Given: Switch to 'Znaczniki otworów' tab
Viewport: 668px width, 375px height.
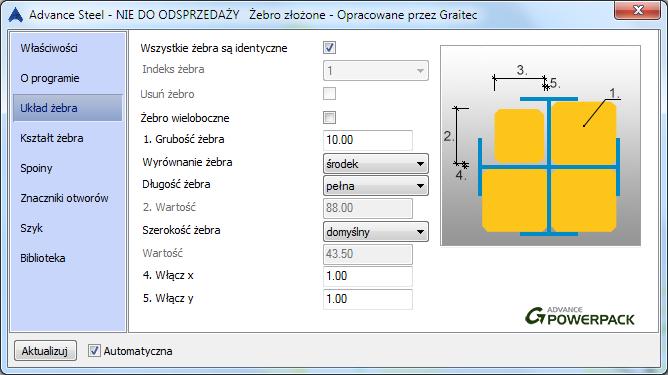Looking at the screenshot, I should coord(68,198).
